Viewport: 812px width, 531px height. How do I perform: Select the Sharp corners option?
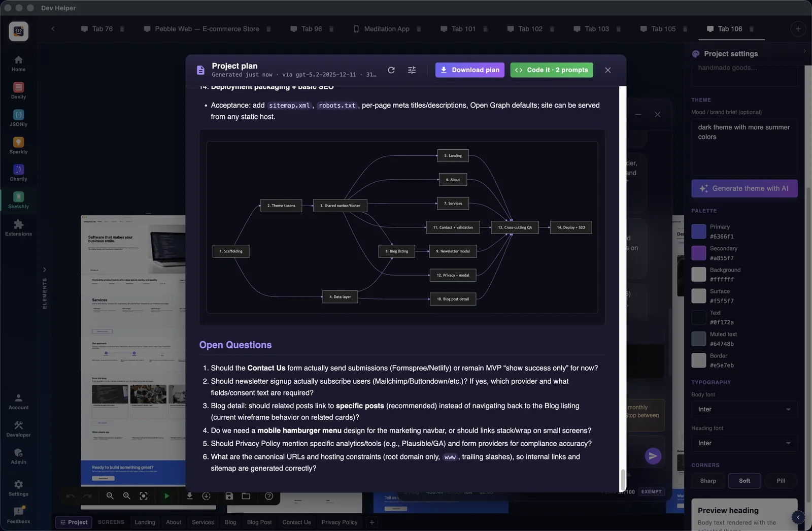pyautogui.click(x=708, y=481)
